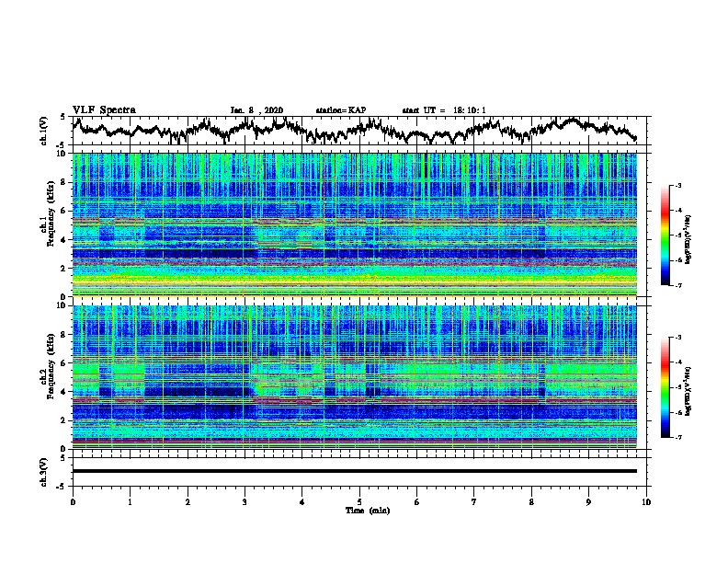Click the thick black ch.3 voltage line
728x563 pixels.
[355, 471]
